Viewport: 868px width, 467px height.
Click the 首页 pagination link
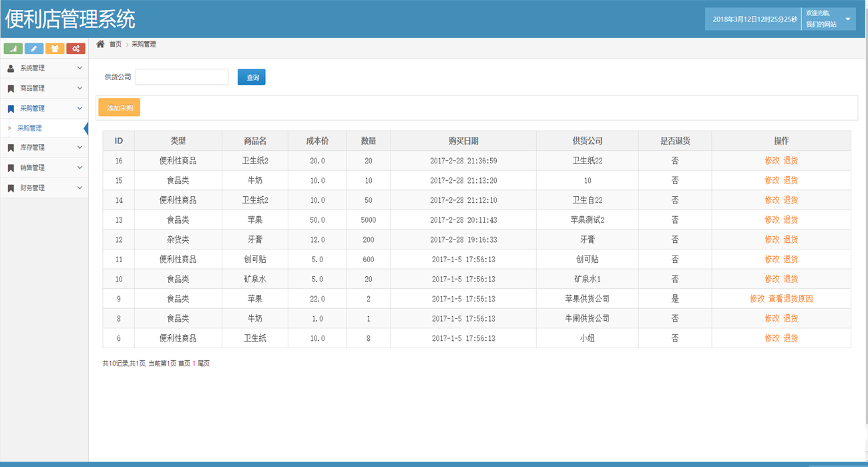184,364
